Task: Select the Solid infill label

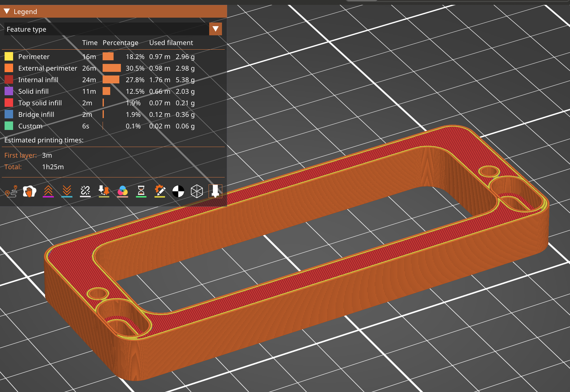Action: coord(33,91)
